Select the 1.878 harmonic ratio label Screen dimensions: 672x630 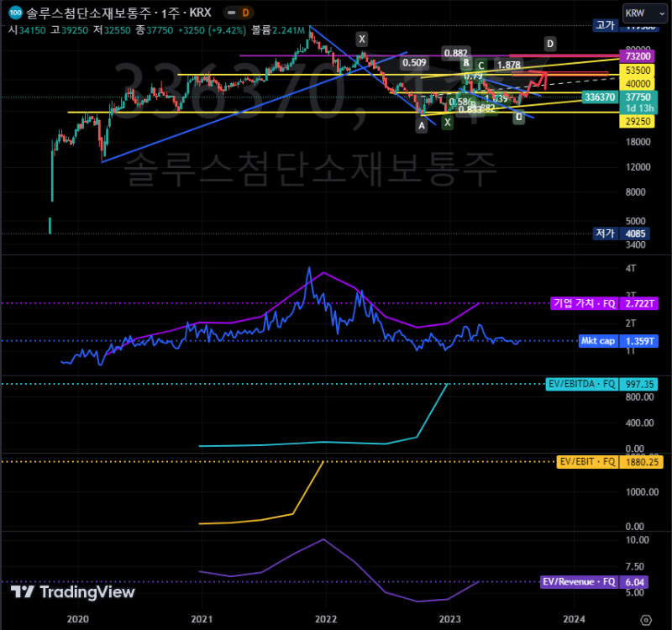pos(509,65)
